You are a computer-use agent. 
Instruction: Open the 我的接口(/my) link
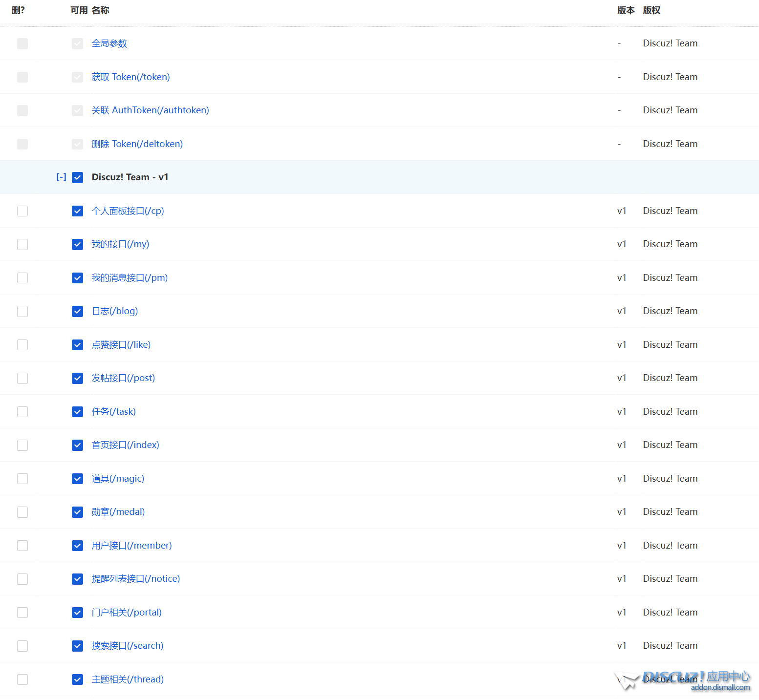click(x=121, y=244)
